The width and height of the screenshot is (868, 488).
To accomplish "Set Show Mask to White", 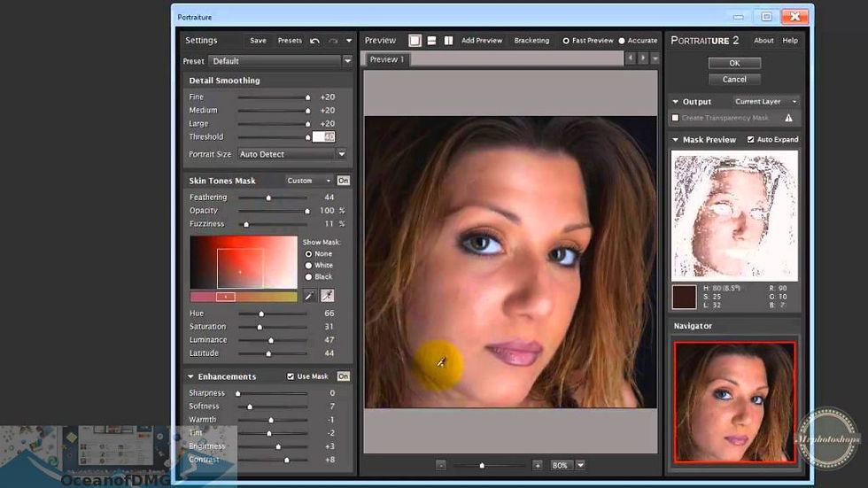I will click(x=309, y=265).
